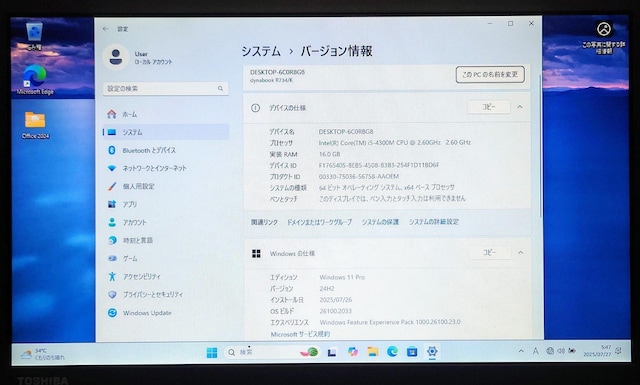Image resolution: width=640 pixels, height=385 pixels.
Task: Click the デバイス ID value
Action: pos(379,165)
